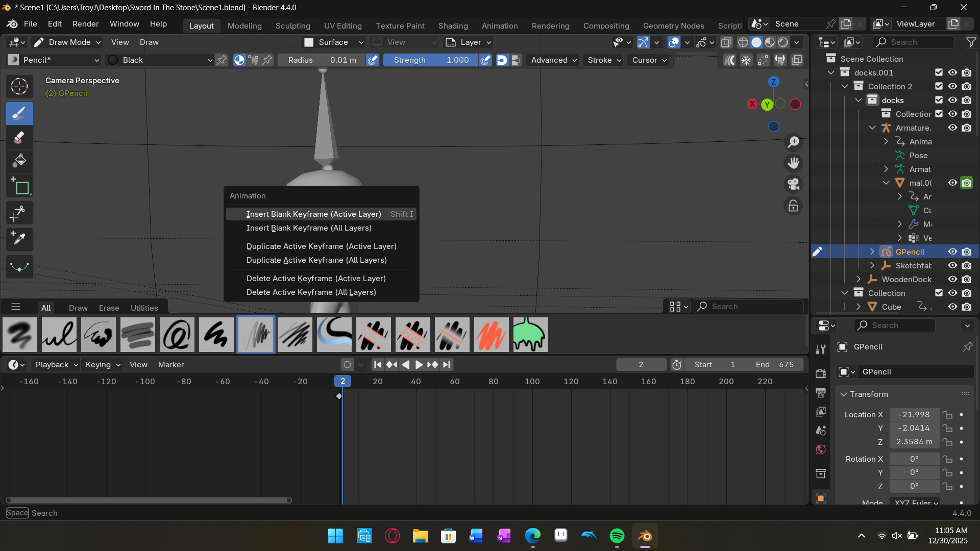Toggle visibility of Cube object
980x551 pixels.
[x=952, y=307]
